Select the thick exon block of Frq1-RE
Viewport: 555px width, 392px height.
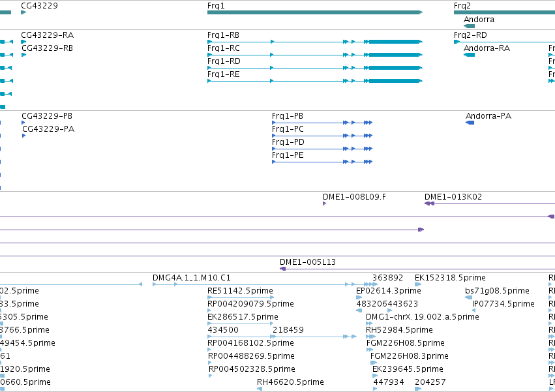pos(395,81)
